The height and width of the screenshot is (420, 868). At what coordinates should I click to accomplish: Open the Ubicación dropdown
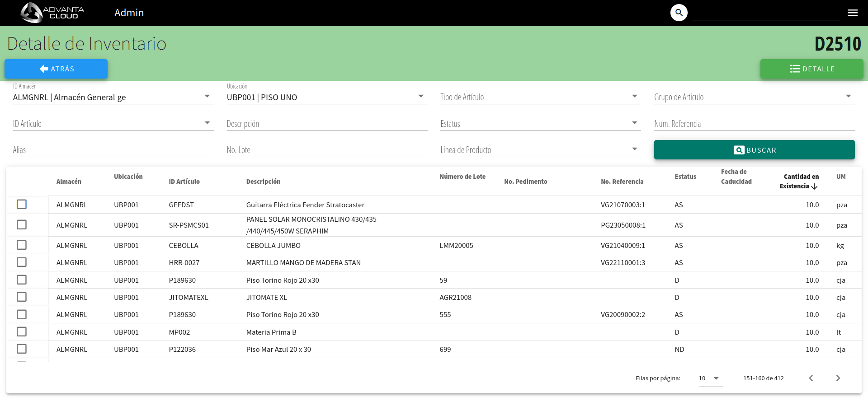[x=420, y=95]
